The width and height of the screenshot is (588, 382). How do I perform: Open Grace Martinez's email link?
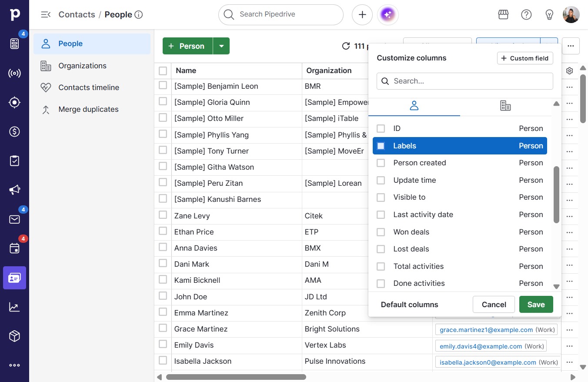tap(486, 330)
